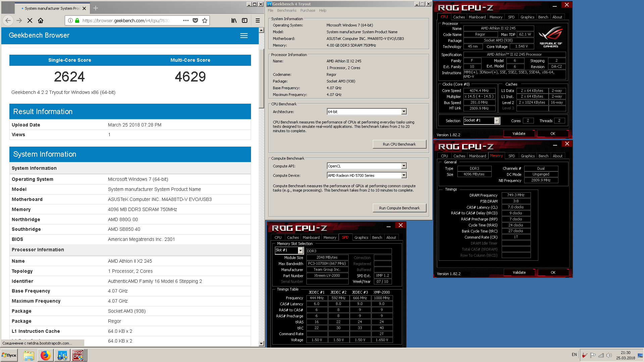Viewport: 644px width, 362px height.
Task: Open the Firefox home page
Action: point(41,20)
